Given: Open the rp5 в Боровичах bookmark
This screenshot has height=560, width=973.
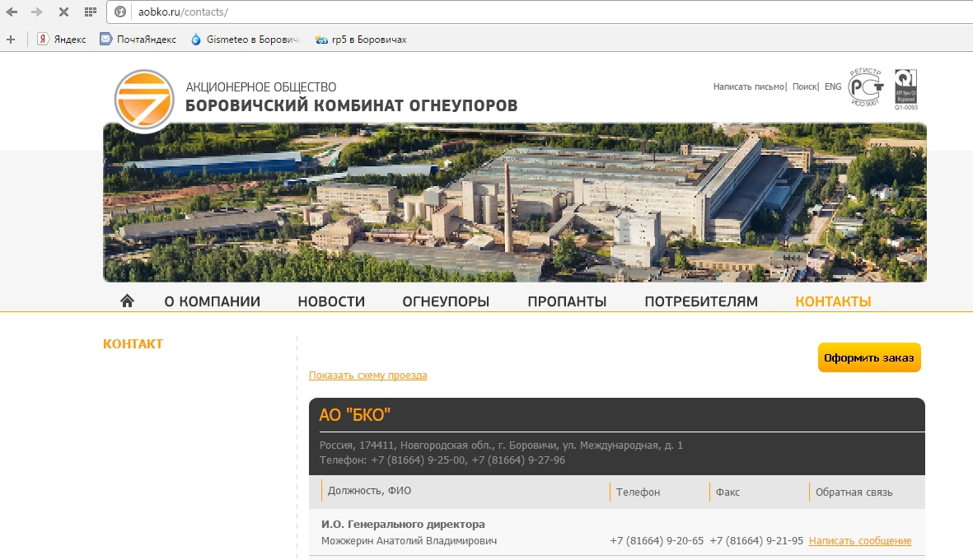Looking at the screenshot, I should point(361,39).
